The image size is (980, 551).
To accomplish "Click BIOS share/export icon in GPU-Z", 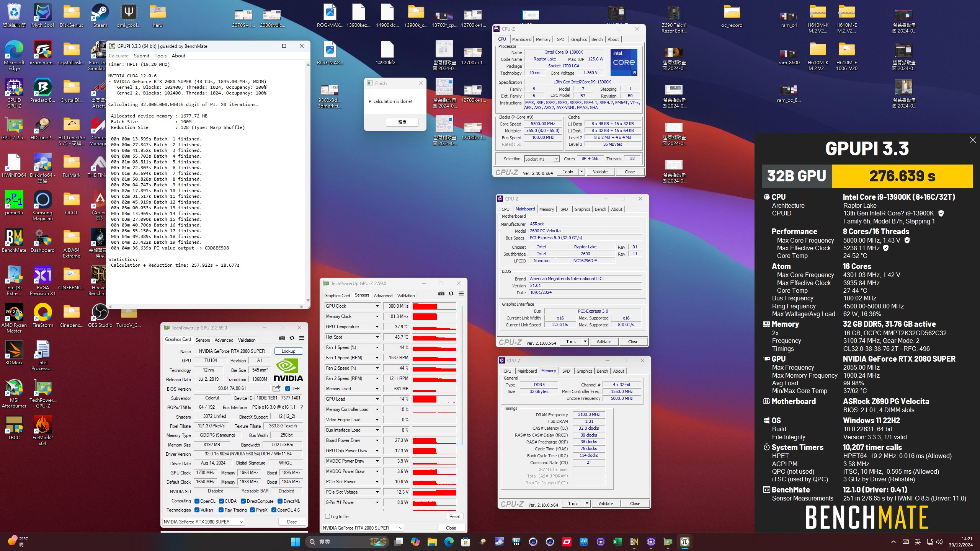I will [x=276, y=388].
